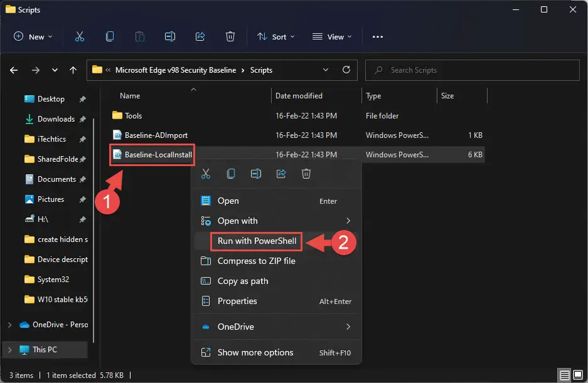The height and width of the screenshot is (383, 588).
Task: Open the W10 stable kb5 folder shortcut
Action: 63,300
